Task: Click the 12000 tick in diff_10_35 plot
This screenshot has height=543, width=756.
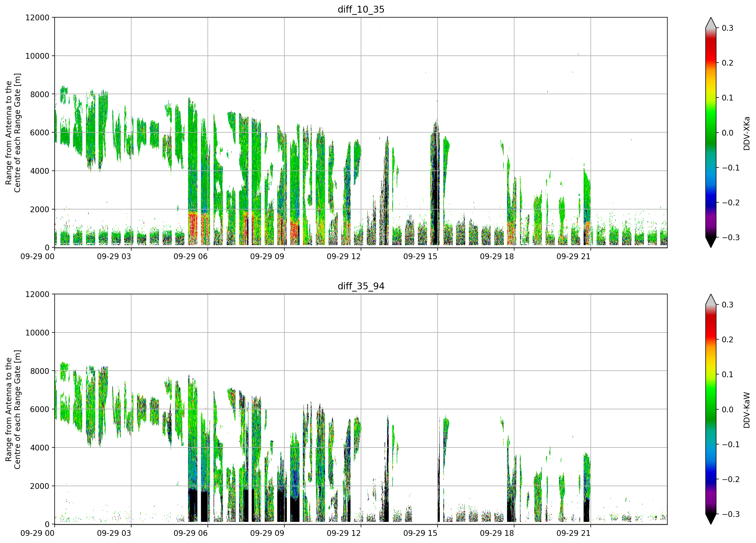Action: pos(37,17)
